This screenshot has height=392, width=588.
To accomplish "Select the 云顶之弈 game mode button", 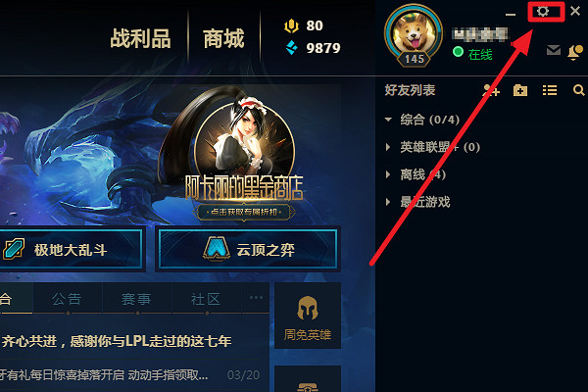I will [248, 250].
